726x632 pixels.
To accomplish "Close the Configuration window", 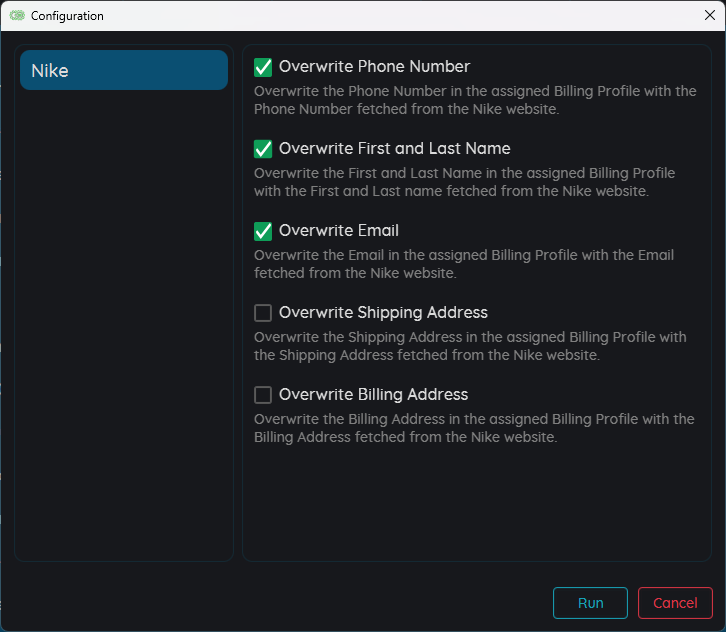I will pos(709,15).
